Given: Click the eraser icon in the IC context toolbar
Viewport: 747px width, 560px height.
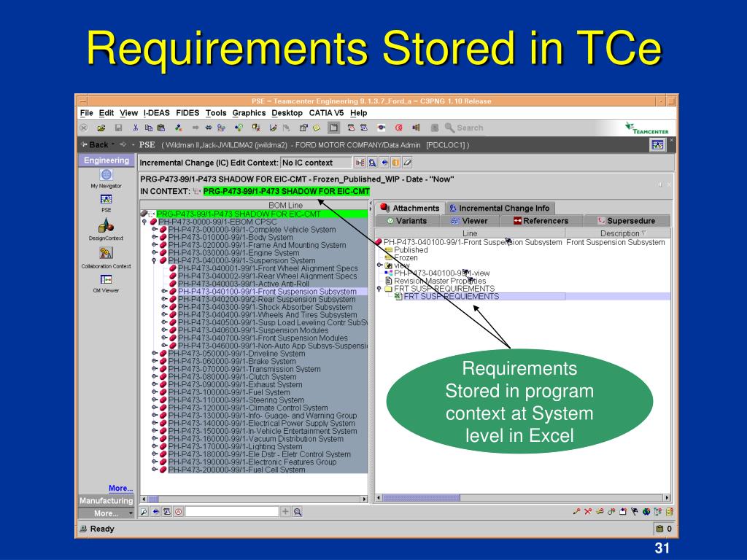Looking at the screenshot, I should click(x=407, y=163).
